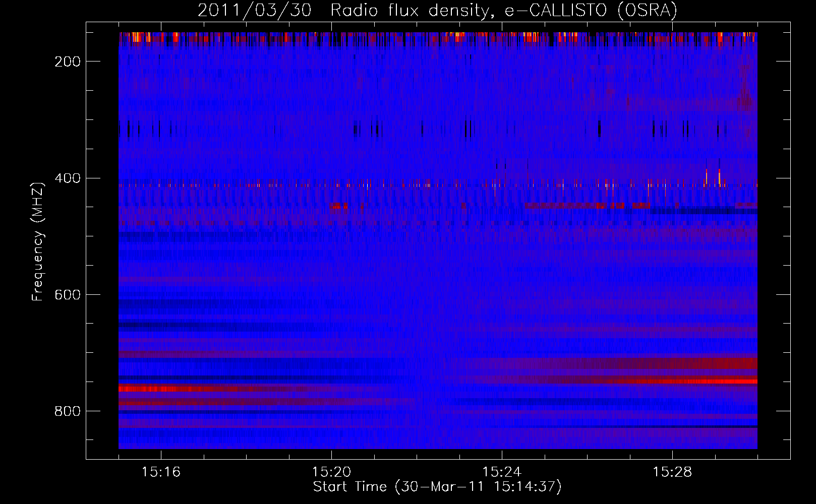Image resolution: width=816 pixels, height=504 pixels.
Task: Click the 200 frequency tick label
Action: [x=68, y=61]
